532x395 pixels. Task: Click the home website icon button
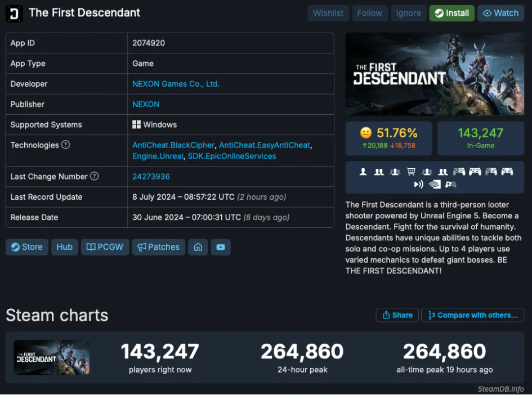(198, 247)
